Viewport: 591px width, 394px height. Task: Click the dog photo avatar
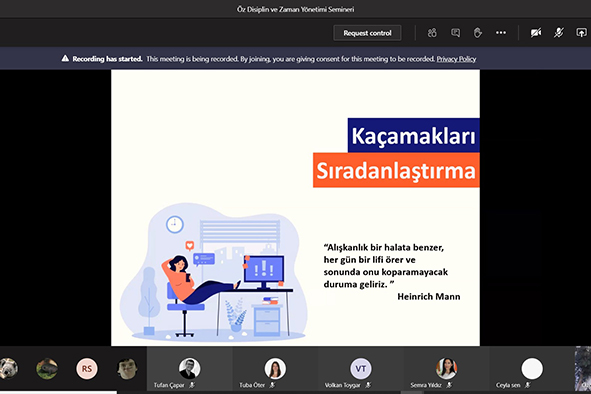tap(8, 368)
